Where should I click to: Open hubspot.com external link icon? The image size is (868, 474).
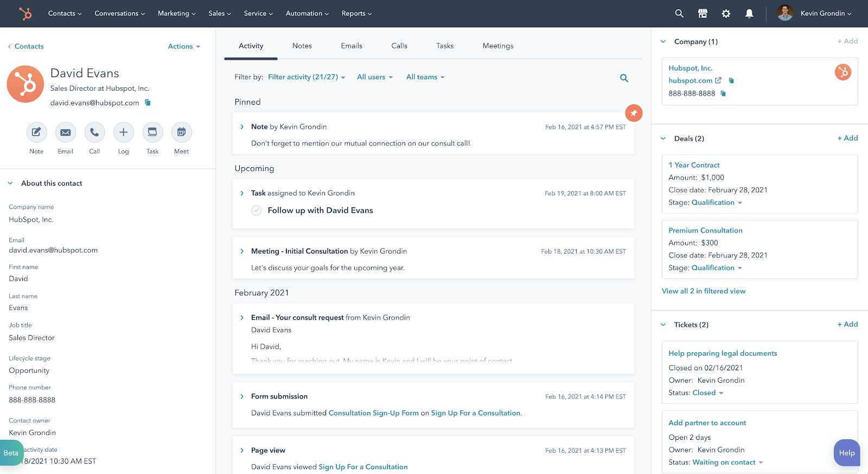[718, 80]
